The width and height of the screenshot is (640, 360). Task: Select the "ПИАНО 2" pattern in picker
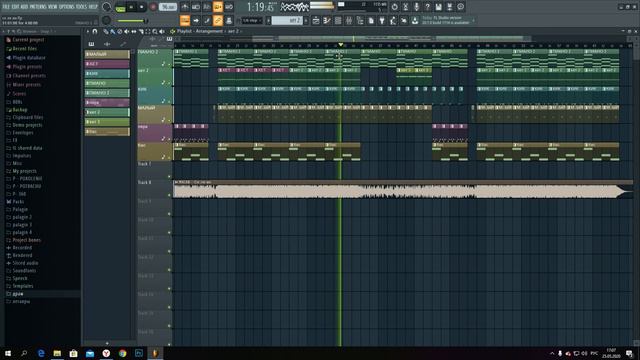click(x=107, y=93)
